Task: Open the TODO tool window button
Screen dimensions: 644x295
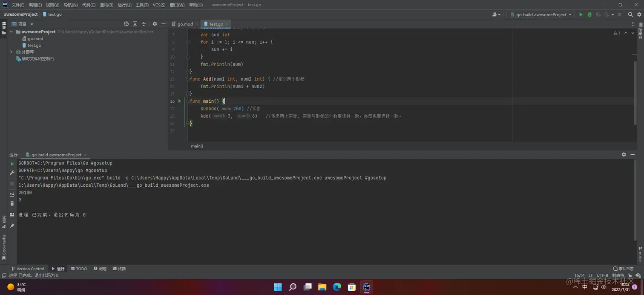Action: tap(79, 269)
